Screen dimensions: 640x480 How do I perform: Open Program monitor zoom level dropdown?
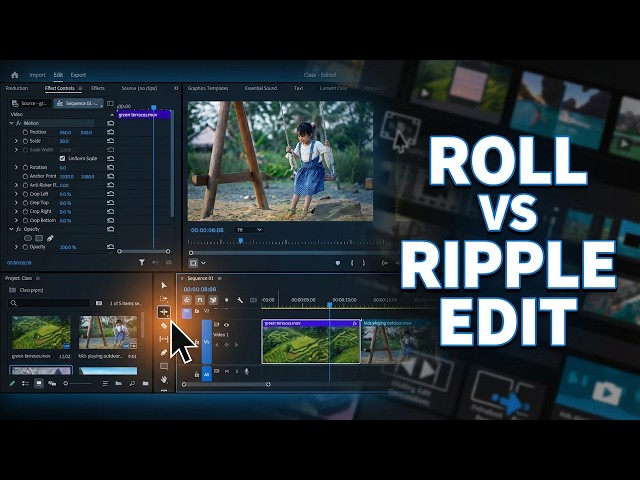[249, 230]
